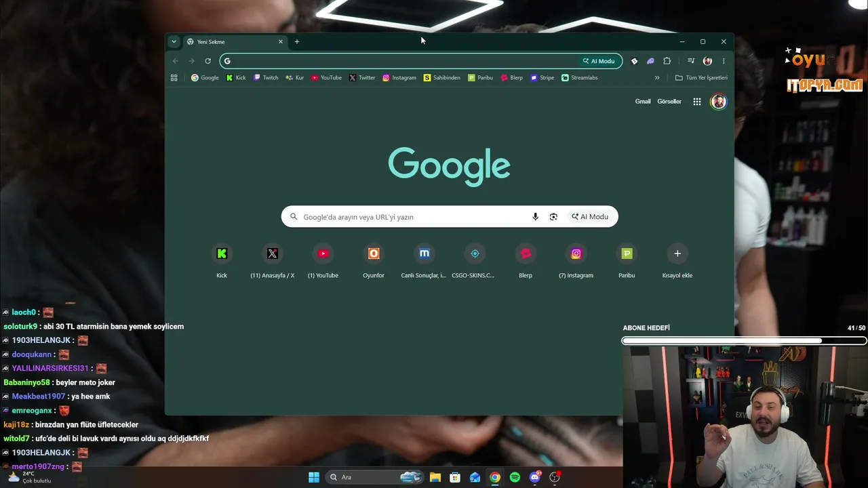868x488 pixels.
Task: Open the Google bookmark
Action: click(x=205, y=78)
